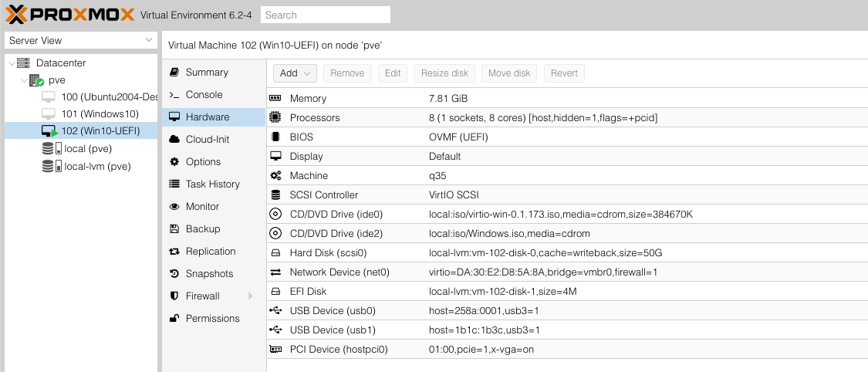Click the CD/DVD Drive (ide0) disc icon
This screenshot has height=372, width=868.
(275, 215)
